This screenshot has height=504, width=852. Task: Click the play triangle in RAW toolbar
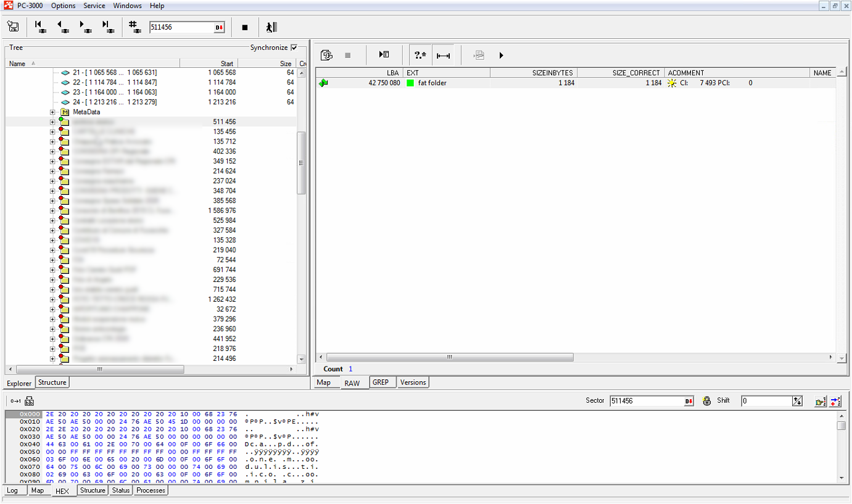click(501, 56)
